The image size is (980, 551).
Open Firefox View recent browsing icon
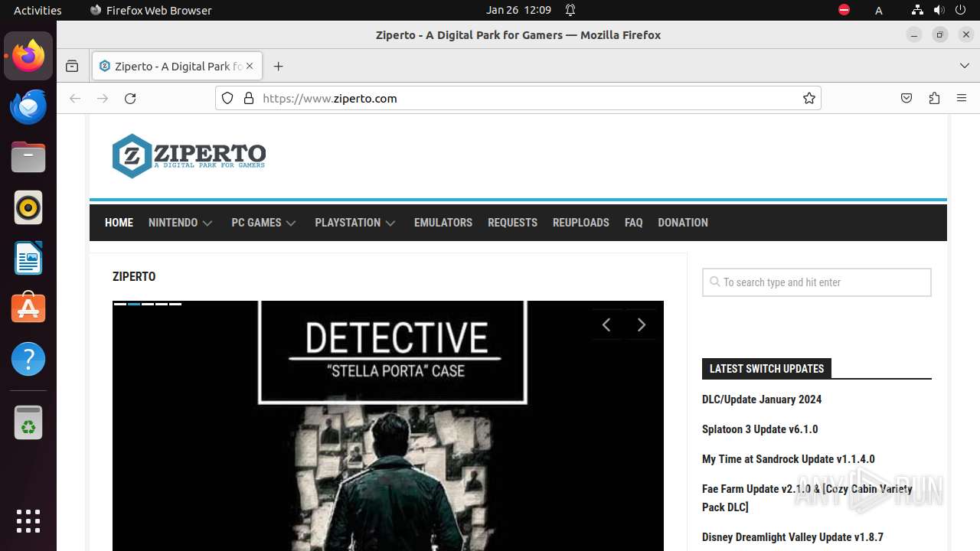pos(72,66)
